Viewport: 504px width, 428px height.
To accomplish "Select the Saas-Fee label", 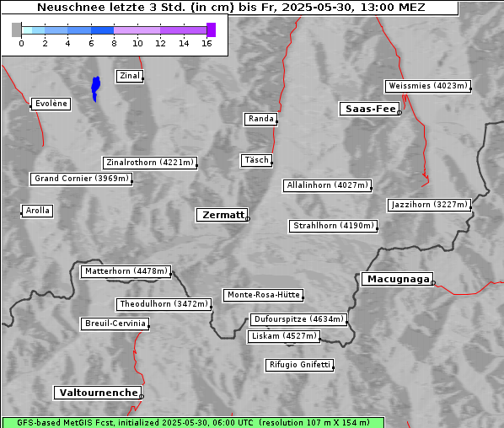I will pyautogui.click(x=369, y=109).
